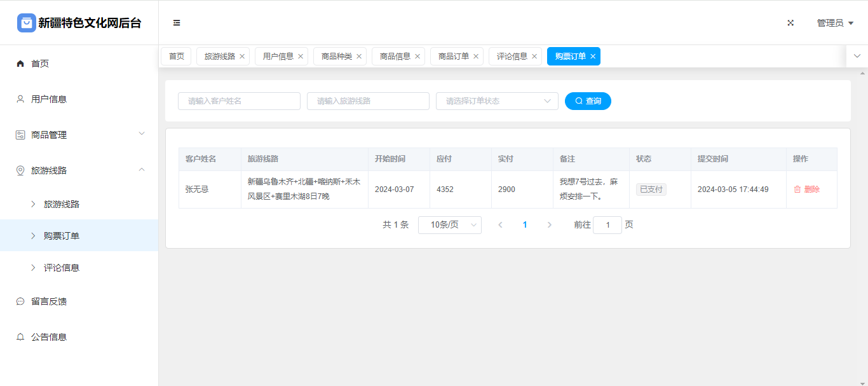
Task: Click the 请输入客户姓名 input field
Action: [239, 101]
